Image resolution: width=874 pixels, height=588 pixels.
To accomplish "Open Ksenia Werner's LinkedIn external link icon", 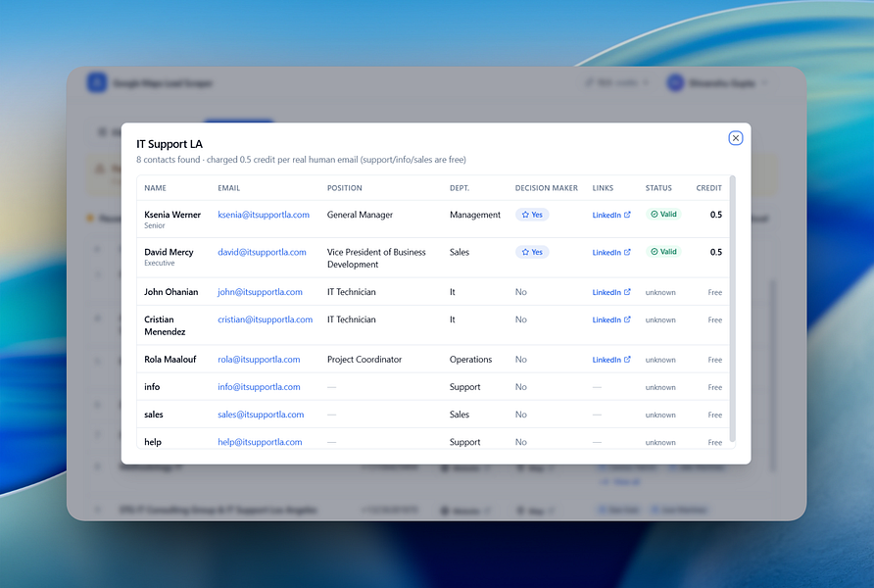I will [627, 215].
